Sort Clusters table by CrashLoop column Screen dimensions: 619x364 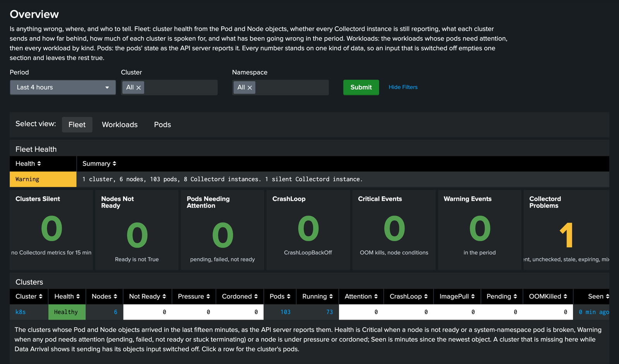(x=409, y=296)
